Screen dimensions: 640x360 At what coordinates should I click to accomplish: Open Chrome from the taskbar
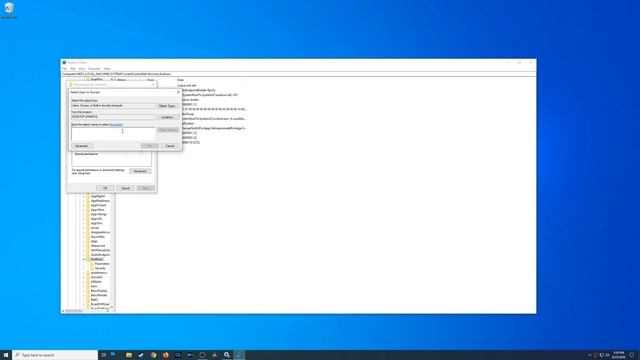click(x=153, y=355)
